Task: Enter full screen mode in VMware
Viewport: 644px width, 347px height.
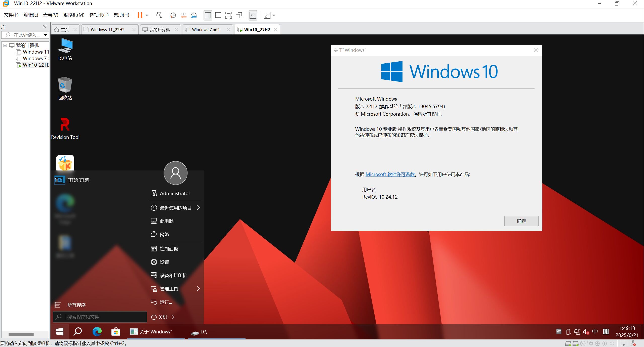Action: [228, 15]
